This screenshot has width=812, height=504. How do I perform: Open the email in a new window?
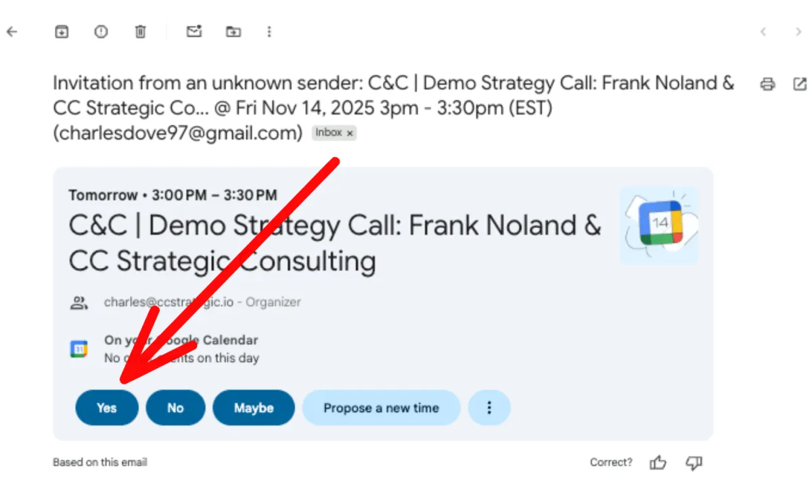tap(799, 85)
